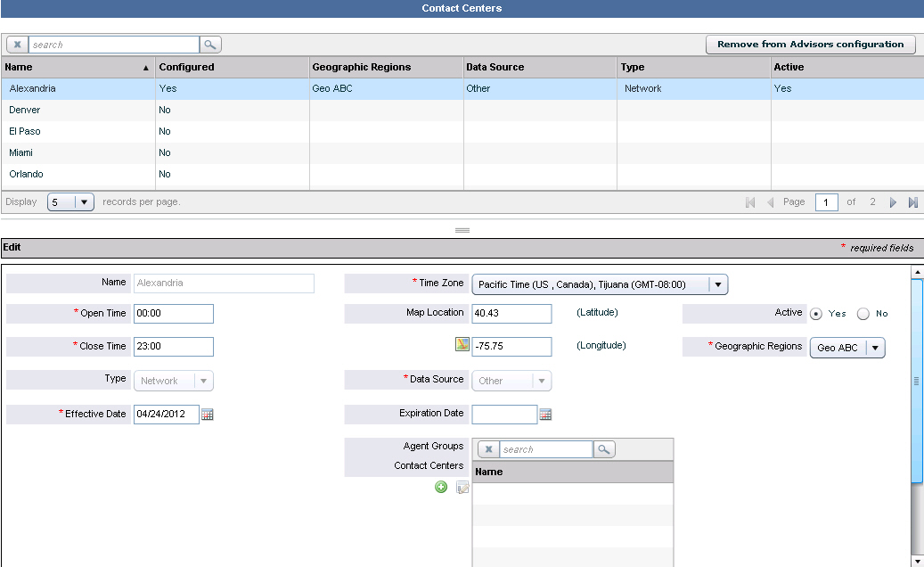The height and width of the screenshot is (567, 924).
Task: Select the Denver row
Action: (x=462, y=111)
